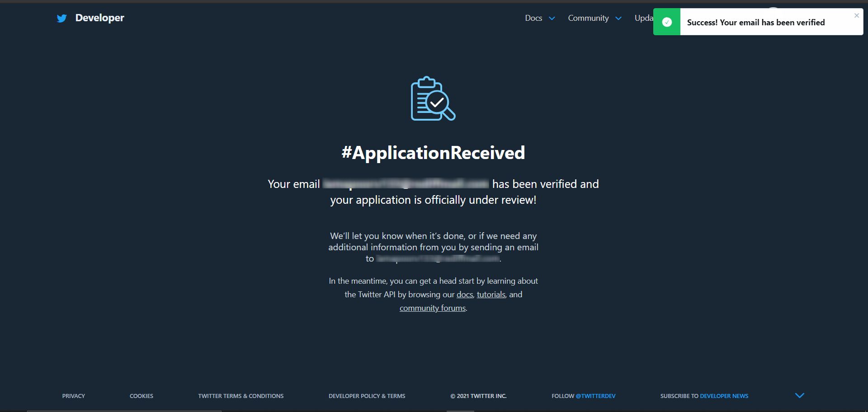Open the docs link
868x412 pixels.
[465, 295]
